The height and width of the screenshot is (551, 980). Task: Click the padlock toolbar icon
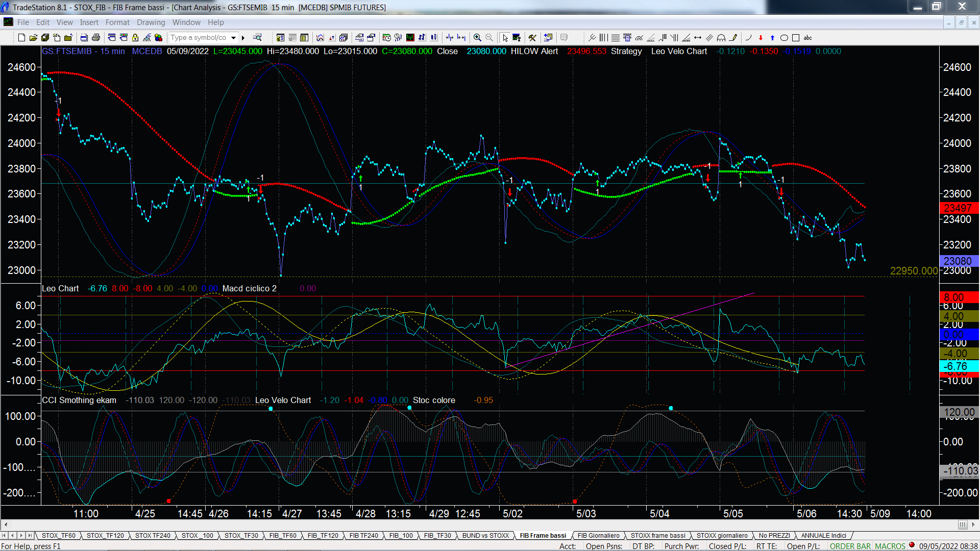[135, 38]
